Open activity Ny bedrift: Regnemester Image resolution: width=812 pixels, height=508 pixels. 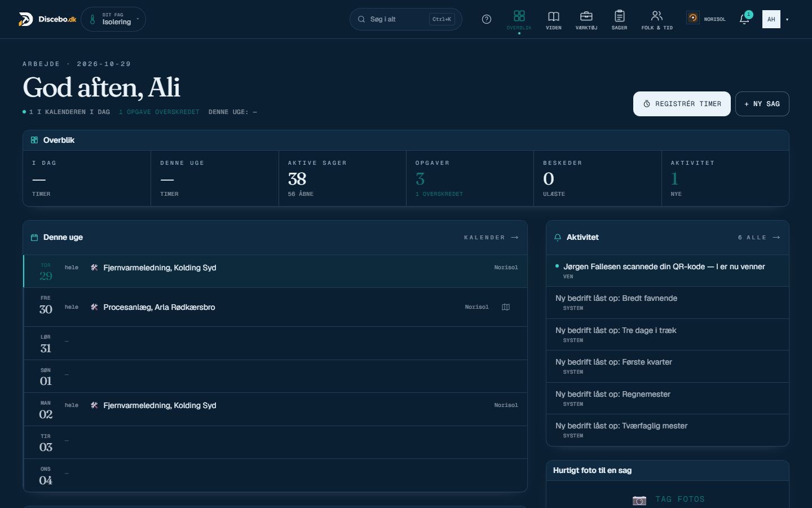click(668, 398)
